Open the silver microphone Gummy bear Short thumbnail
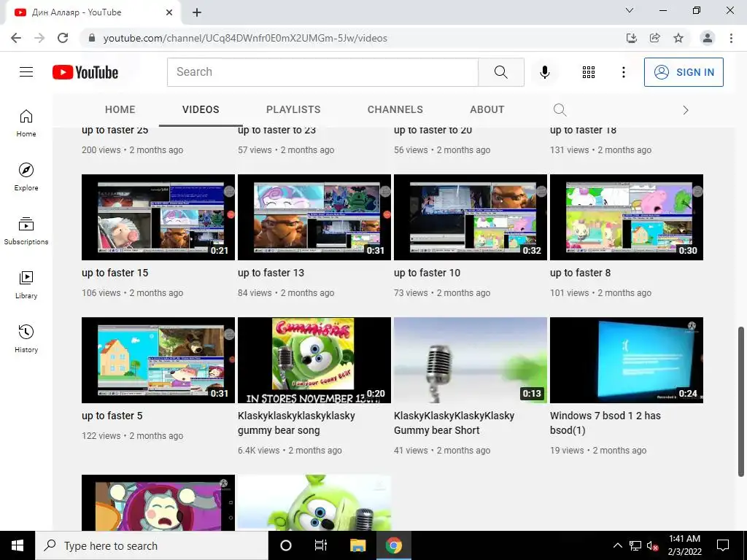This screenshot has width=747, height=560. click(471, 360)
